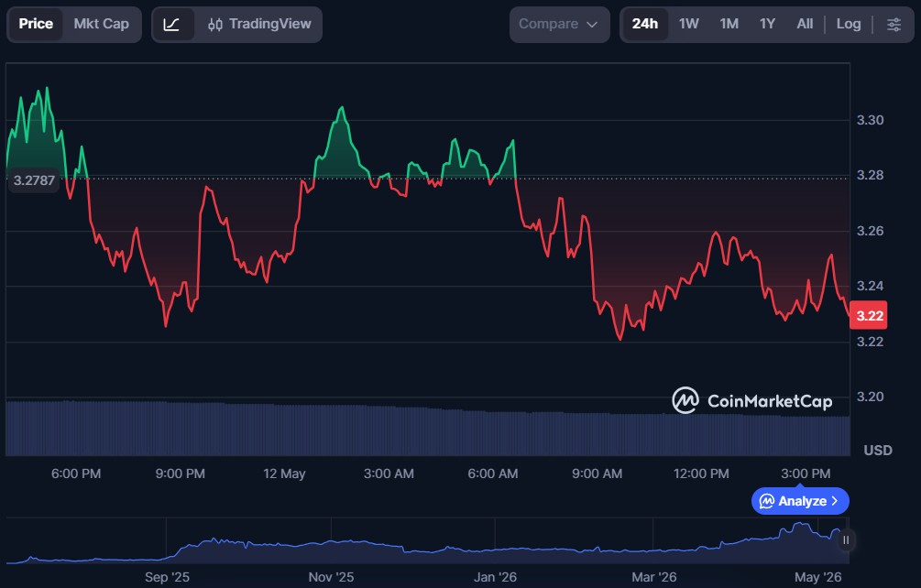Choose the 1Y time range
The width and height of the screenshot is (921, 588).
pos(767,25)
